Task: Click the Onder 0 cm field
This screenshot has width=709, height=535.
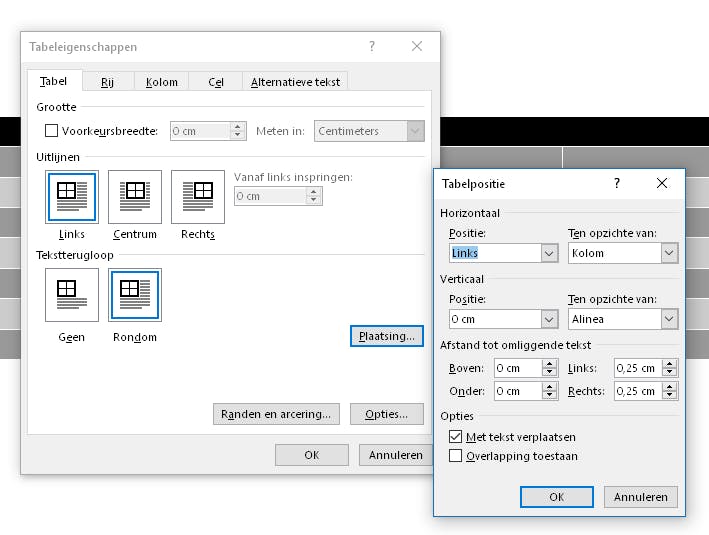Action: coord(518,391)
